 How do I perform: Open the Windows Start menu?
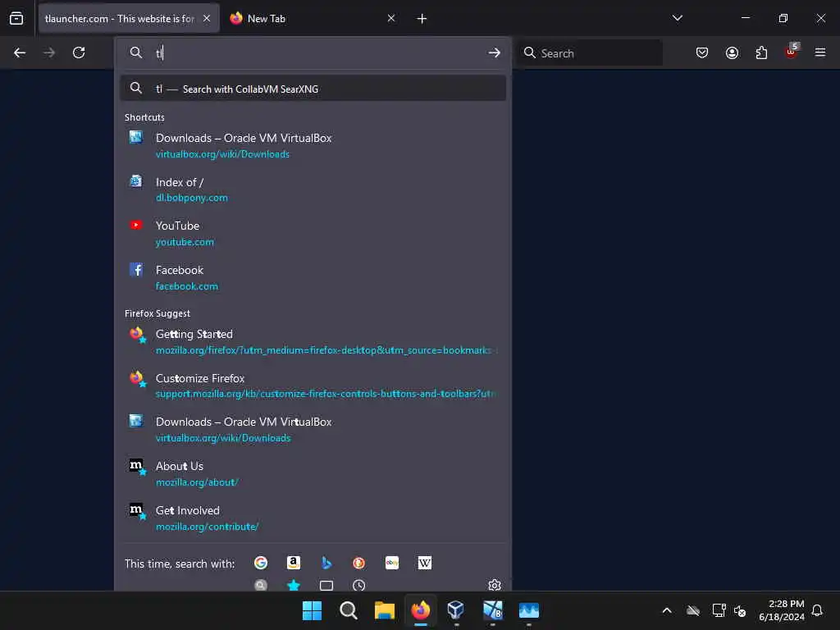[x=312, y=610]
